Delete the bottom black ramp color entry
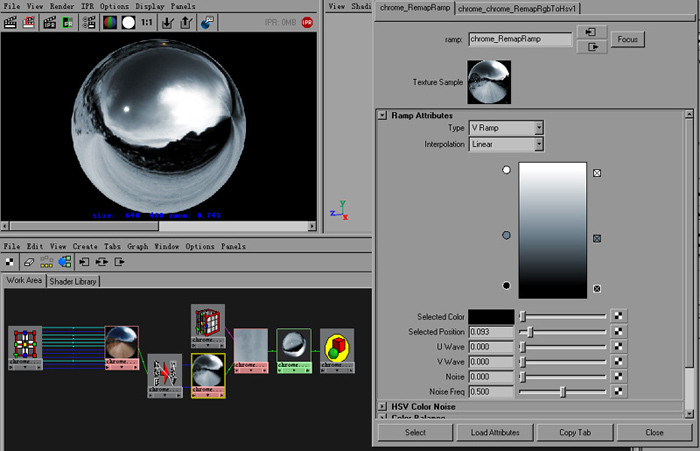The height and width of the screenshot is (451, 700). [597, 288]
